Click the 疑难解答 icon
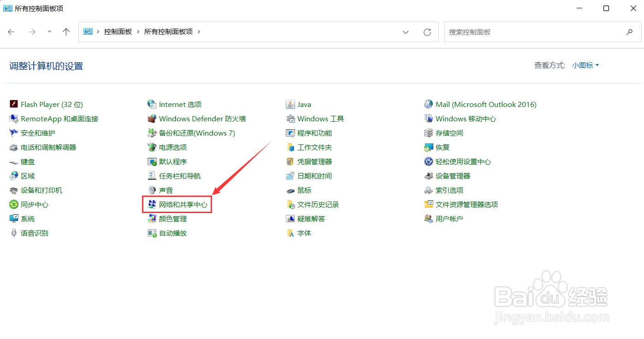The width and height of the screenshot is (644, 339). [290, 219]
